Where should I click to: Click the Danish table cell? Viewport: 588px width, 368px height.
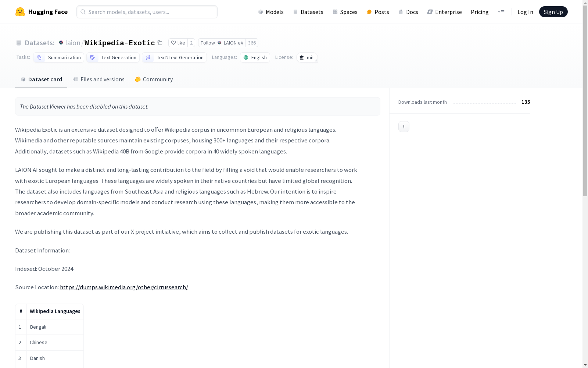click(x=55, y=358)
